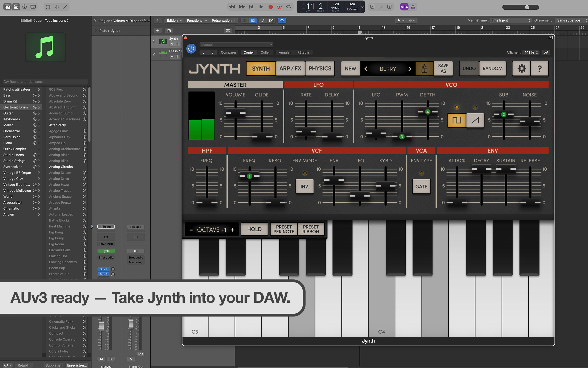Expand the Région disclosure triangle
The height and width of the screenshot is (368, 588).
(95, 21)
